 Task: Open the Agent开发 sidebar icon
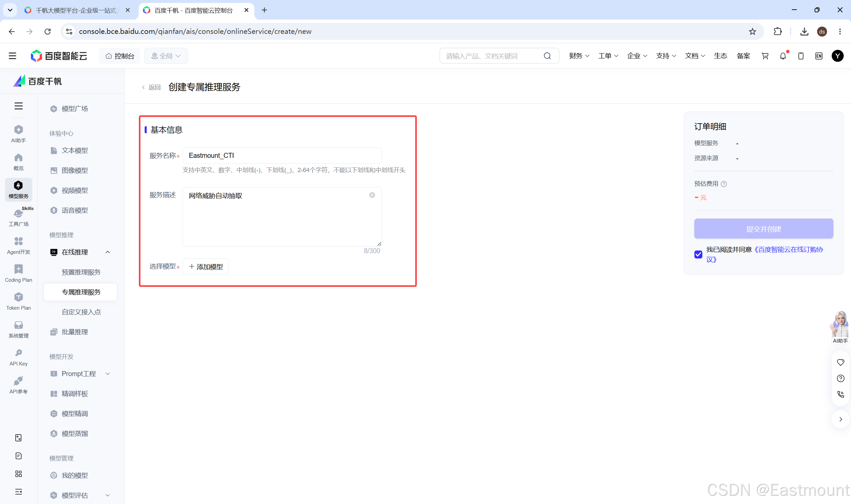point(18,246)
